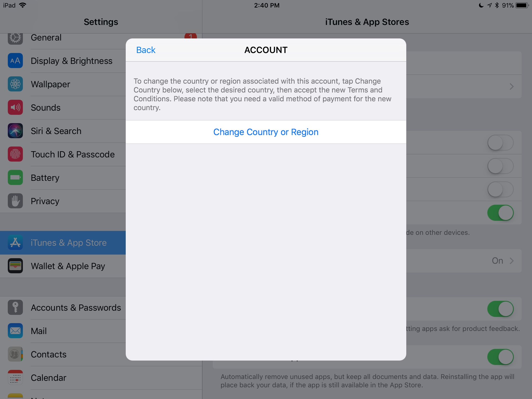Select the Wallpaper settings icon
The image size is (532, 399).
point(15,84)
